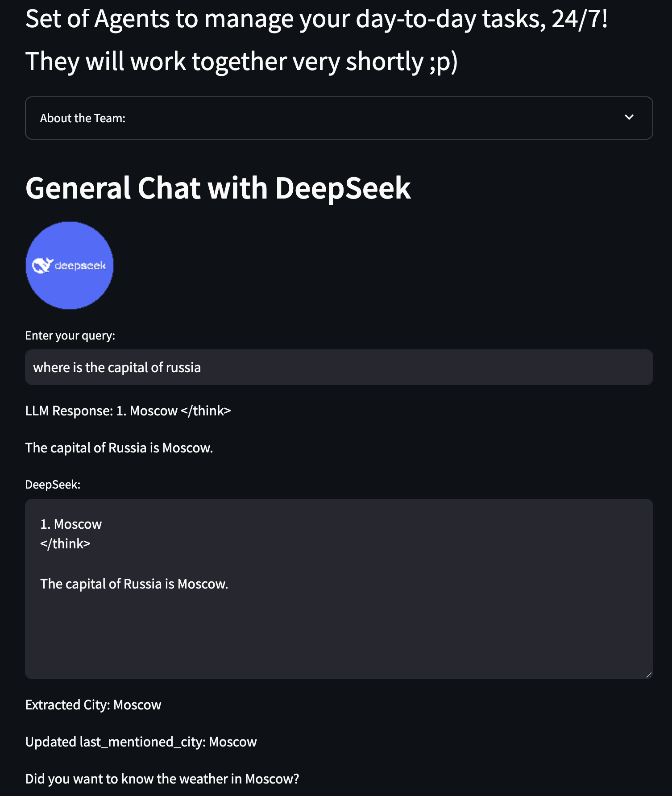Image resolution: width=672 pixels, height=796 pixels.
Task: Click the weather in Moscow question text
Action: pyautogui.click(x=162, y=779)
